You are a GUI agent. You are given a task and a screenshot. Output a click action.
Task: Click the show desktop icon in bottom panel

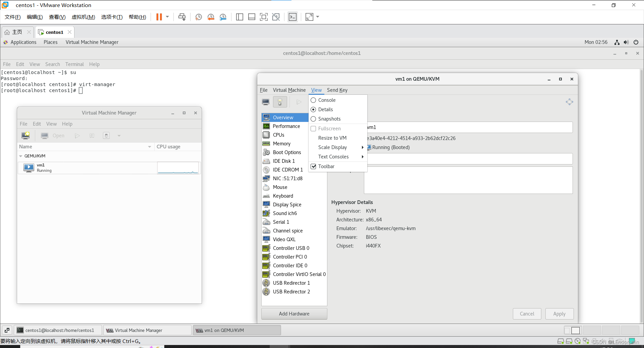7,330
